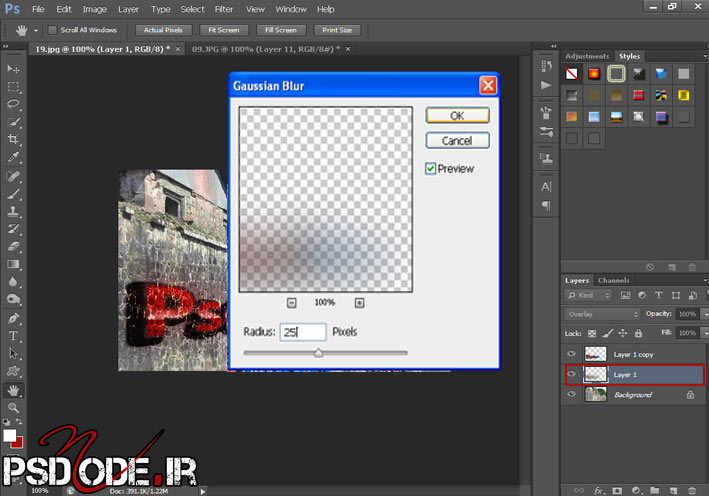Select the Move tool
Screen dimensions: 709x496
[x=13, y=69]
